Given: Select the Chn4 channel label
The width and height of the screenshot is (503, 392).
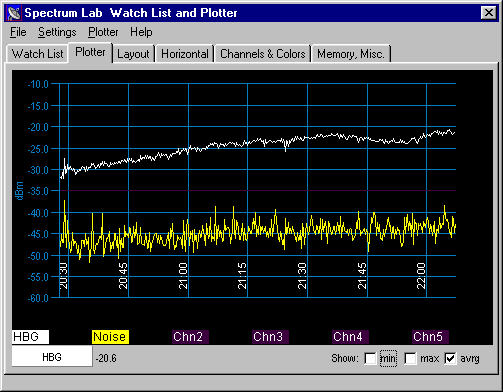Looking at the screenshot, I should tap(350, 337).
